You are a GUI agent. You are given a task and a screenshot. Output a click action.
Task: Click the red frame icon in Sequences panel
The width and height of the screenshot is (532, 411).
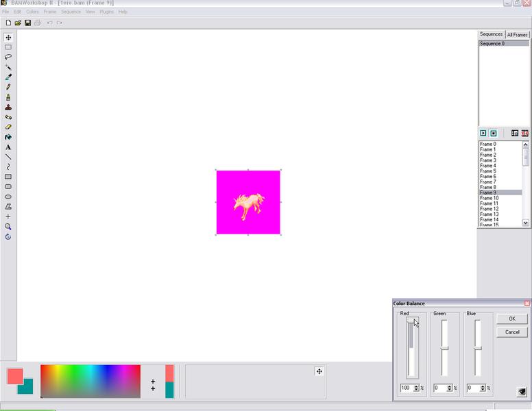[x=525, y=134]
